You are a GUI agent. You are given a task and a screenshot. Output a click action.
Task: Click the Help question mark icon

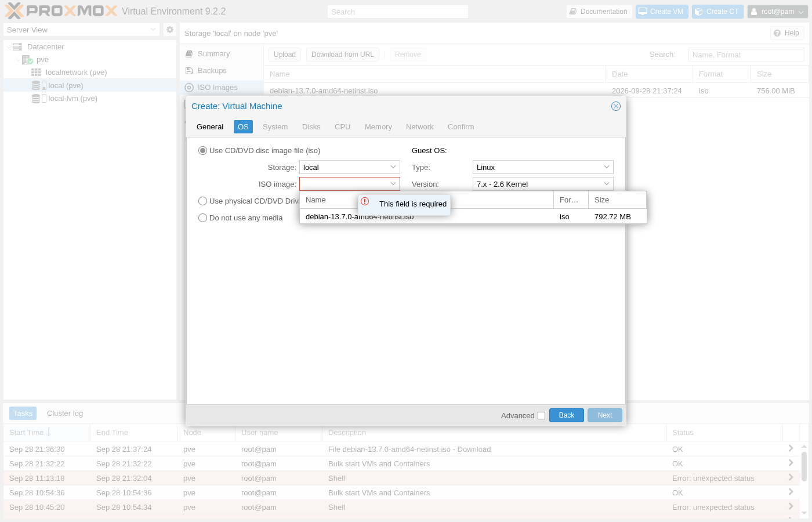(777, 33)
